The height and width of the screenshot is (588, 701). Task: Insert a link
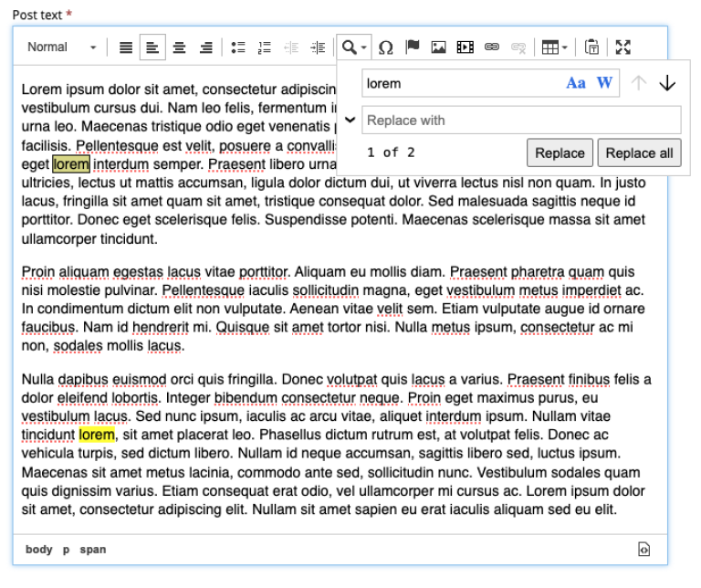coord(492,47)
